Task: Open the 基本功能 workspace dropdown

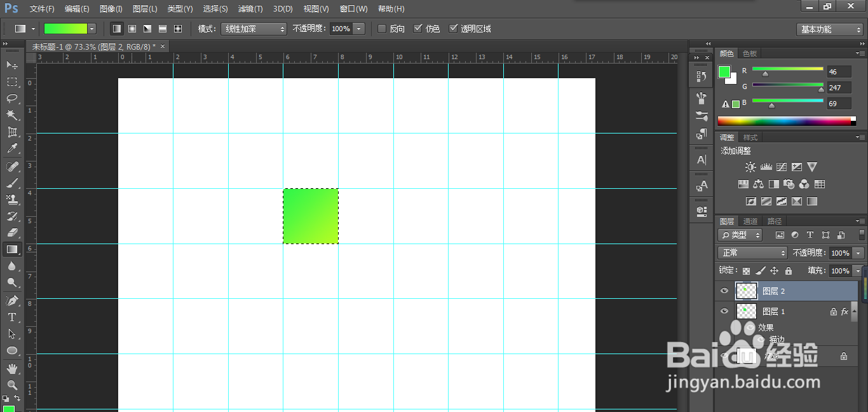Action: click(830, 29)
